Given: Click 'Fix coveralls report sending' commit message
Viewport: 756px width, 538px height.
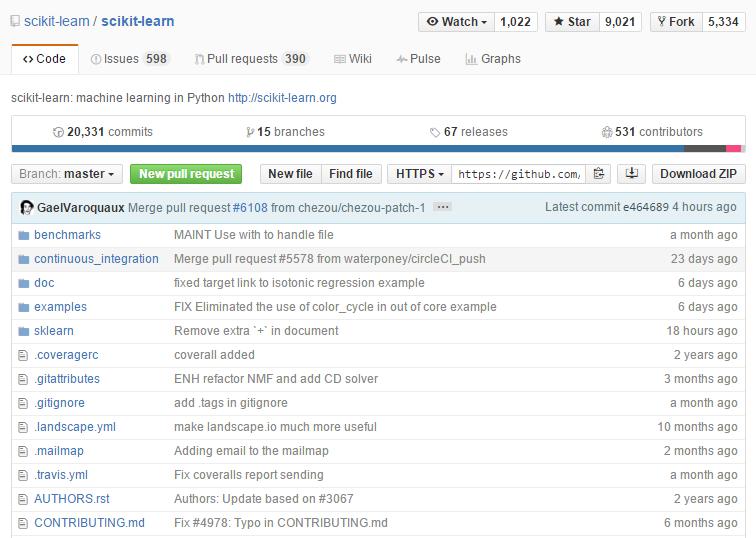Looking at the screenshot, I should (x=249, y=475).
